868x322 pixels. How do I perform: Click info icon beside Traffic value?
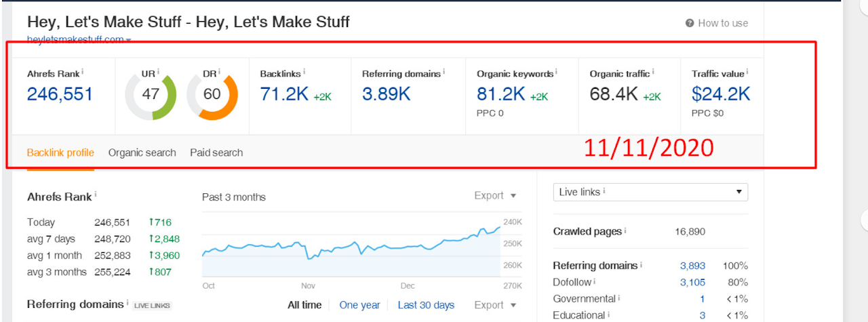point(747,72)
